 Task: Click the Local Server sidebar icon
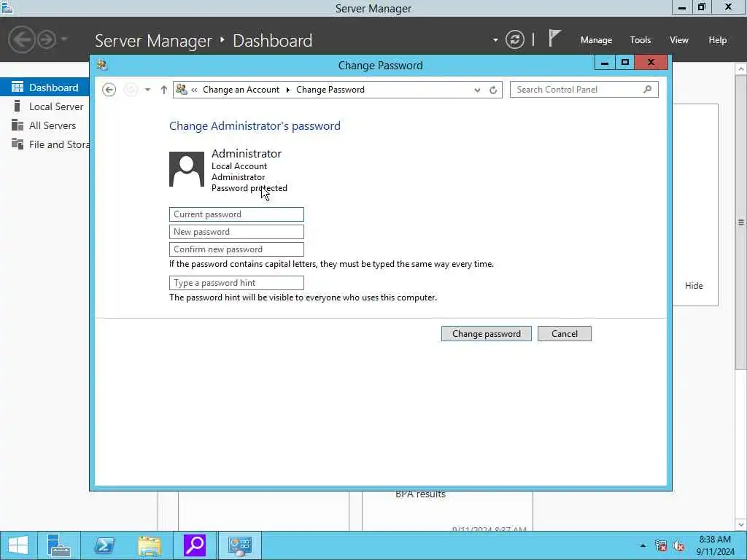click(18, 106)
